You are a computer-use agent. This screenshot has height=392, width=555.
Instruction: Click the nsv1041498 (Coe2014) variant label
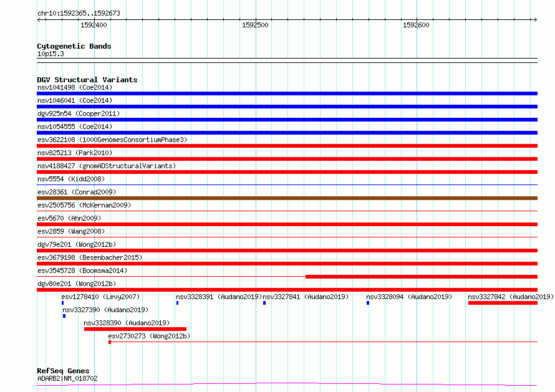click(x=75, y=87)
